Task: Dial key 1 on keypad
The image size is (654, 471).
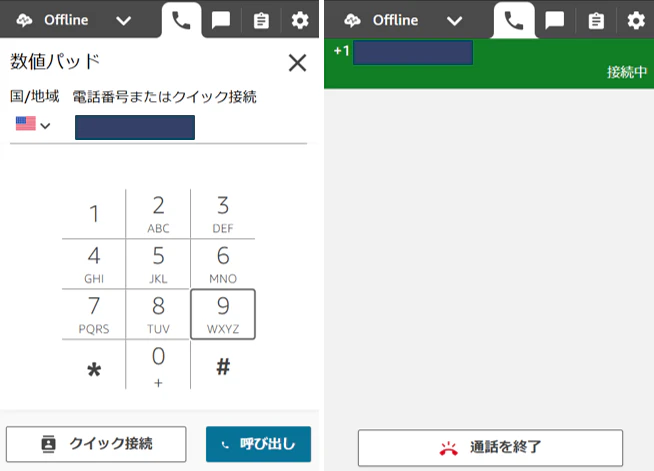Action: (x=94, y=214)
